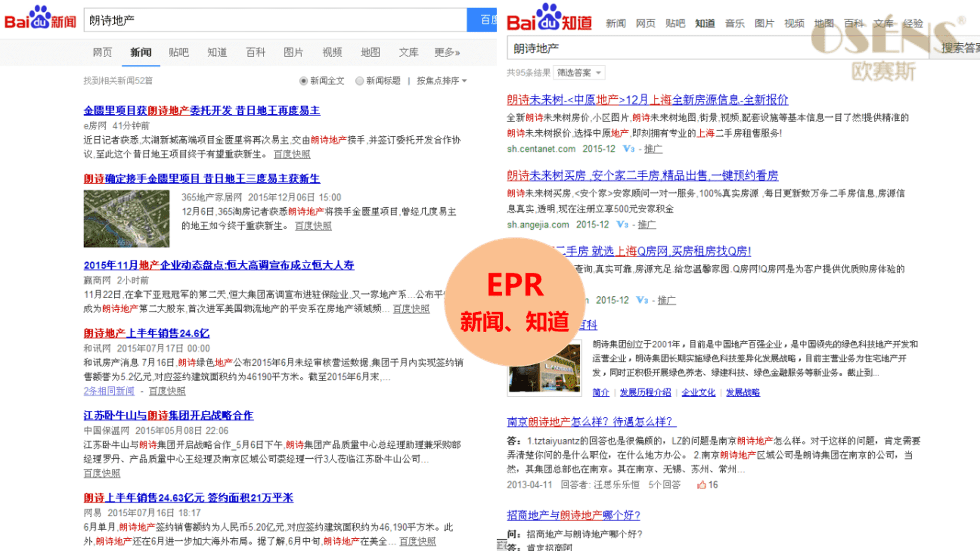Viewport: 980px width, 551px height.
Task: Switch to the 百科 tab in Baidu News
Action: coord(255,52)
